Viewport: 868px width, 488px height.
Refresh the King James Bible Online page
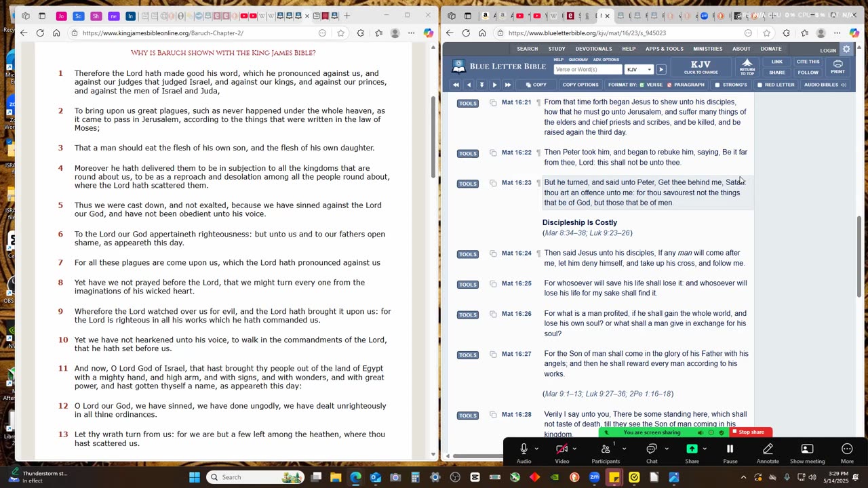coord(40,33)
